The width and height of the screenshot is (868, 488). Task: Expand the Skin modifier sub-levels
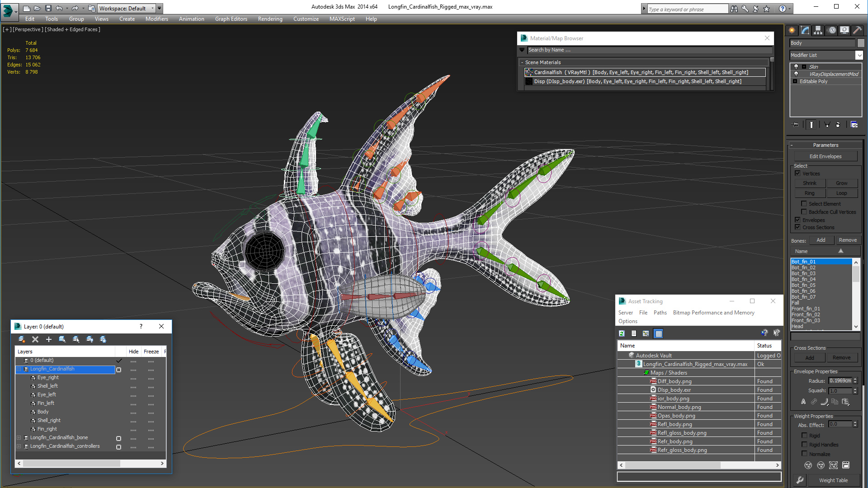tap(804, 67)
